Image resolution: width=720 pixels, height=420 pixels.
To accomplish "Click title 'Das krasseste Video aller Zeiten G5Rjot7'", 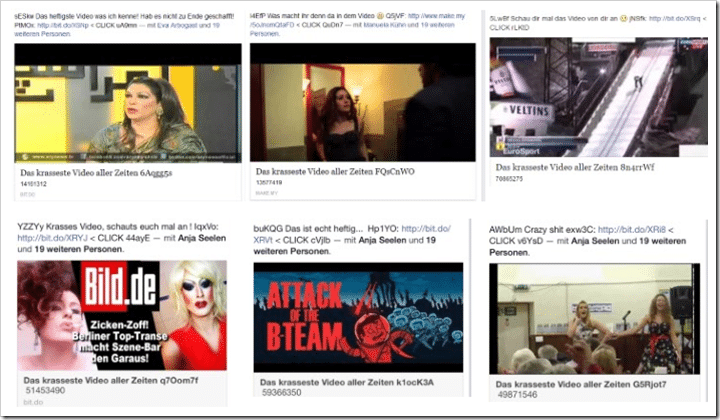I will click(x=581, y=385).
